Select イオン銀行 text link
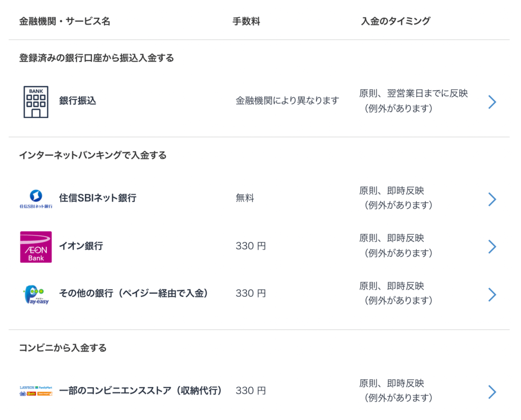This screenshot has height=420, width=521. click(81, 246)
